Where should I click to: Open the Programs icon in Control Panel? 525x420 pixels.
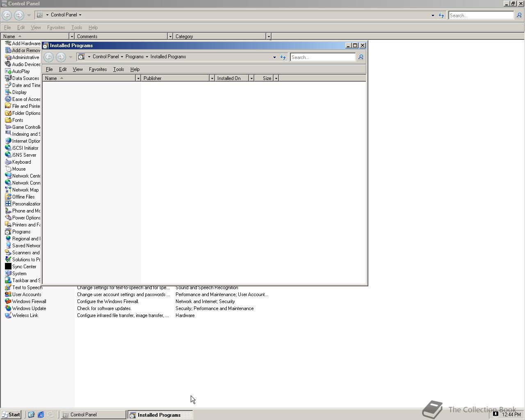[x=8, y=232]
